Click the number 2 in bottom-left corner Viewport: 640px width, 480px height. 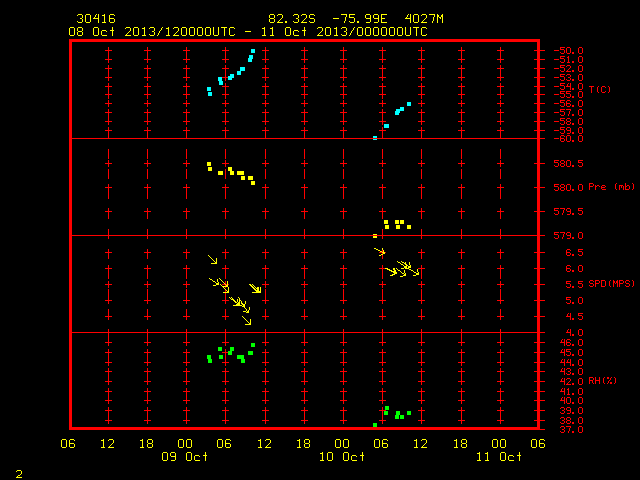[x=19, y=474]
